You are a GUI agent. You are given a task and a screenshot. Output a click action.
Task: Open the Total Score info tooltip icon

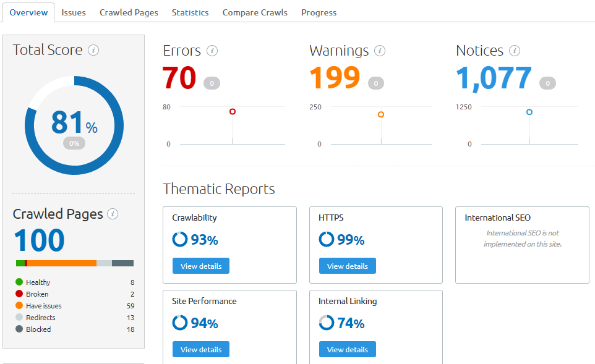93,50
